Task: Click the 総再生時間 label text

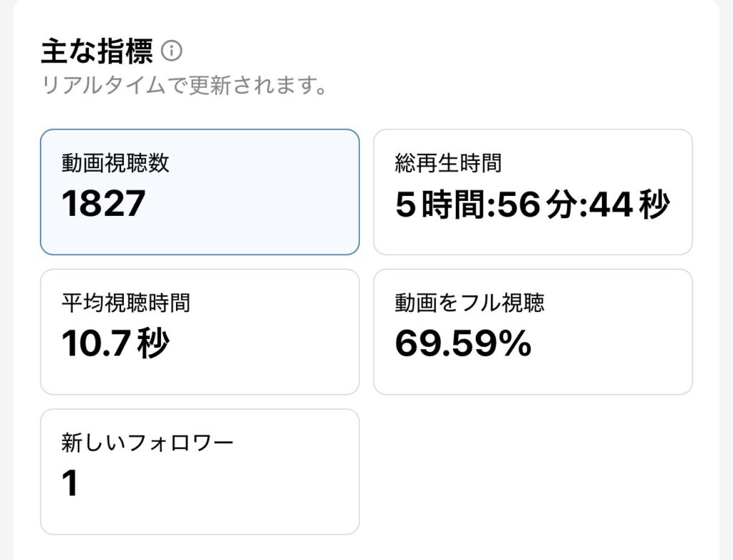Action: click(448, 163)
